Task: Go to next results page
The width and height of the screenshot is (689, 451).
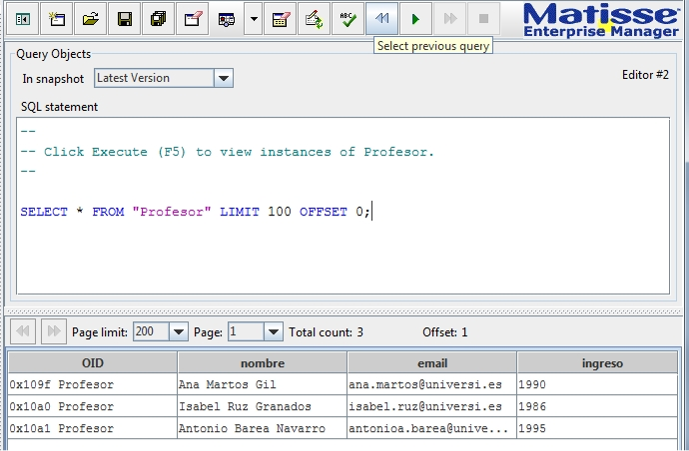Action: pyautogui.click(x=54, y=331)
